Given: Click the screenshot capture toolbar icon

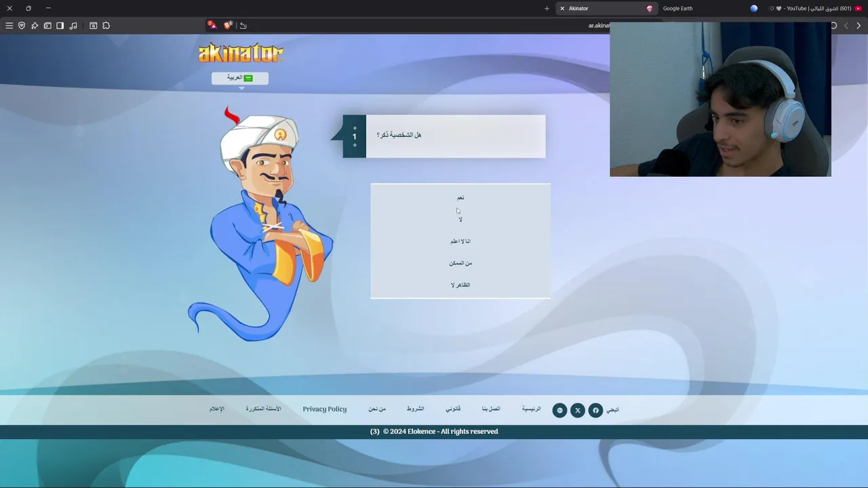Looking at the screenshot, I should tap(94, 26).
